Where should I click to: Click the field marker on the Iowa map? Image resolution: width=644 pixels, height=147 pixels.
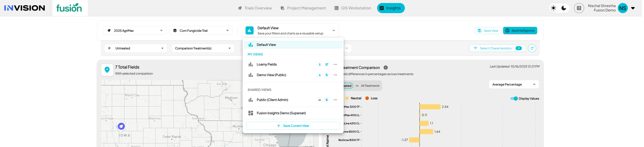tap(121, 126)
